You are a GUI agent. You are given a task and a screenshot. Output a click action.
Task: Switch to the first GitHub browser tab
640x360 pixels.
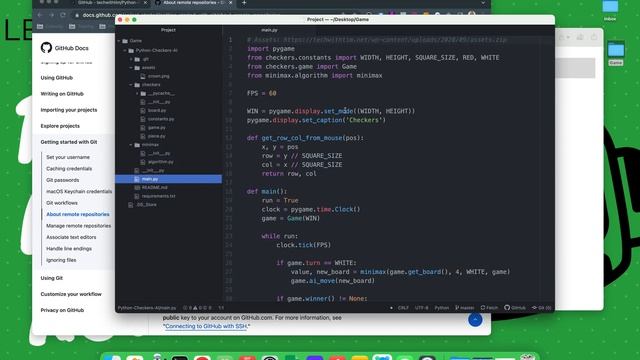tap(110, 3)
